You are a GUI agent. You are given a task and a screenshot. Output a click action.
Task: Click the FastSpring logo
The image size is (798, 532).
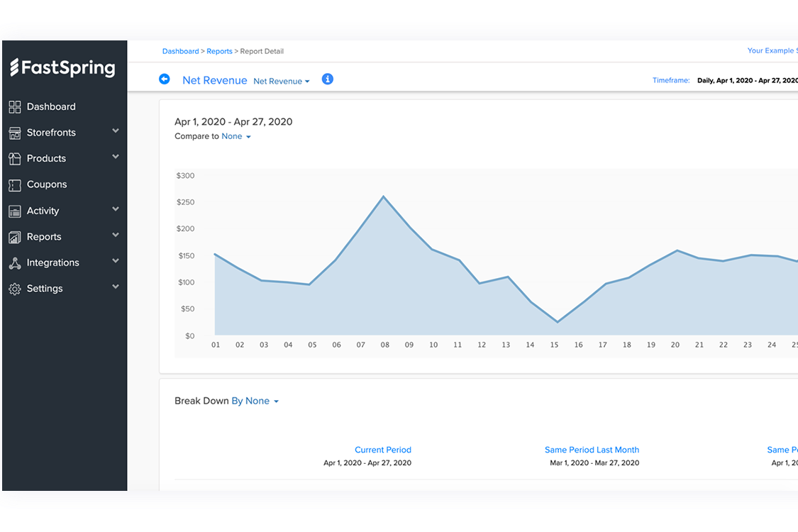[62, 68]
